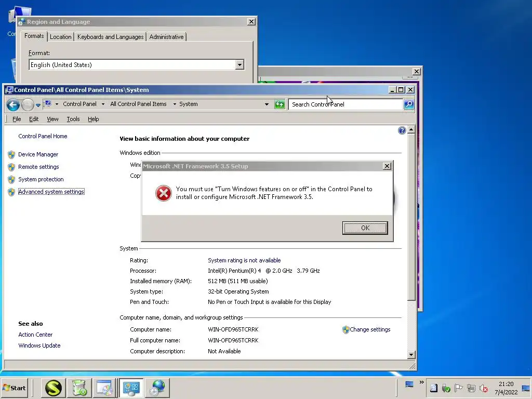
Task: Click the Action Center flag tray icon
Action: tap(458, 388)
